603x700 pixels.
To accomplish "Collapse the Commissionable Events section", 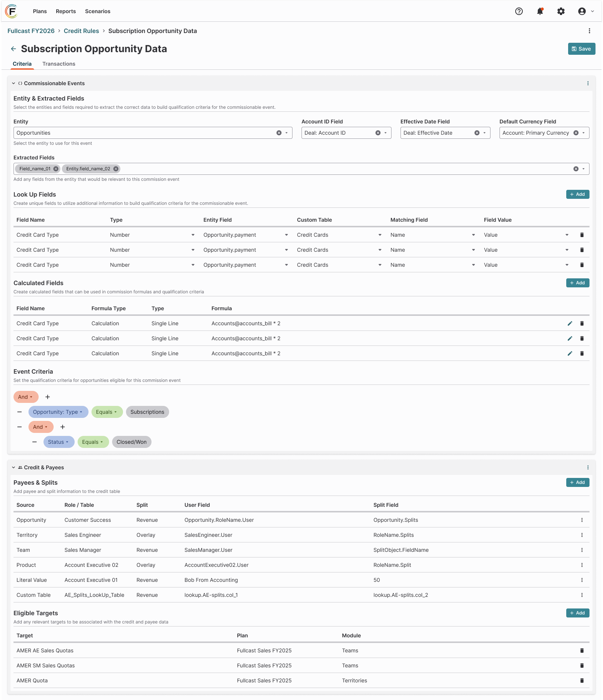I will click(x=13, y=83).
